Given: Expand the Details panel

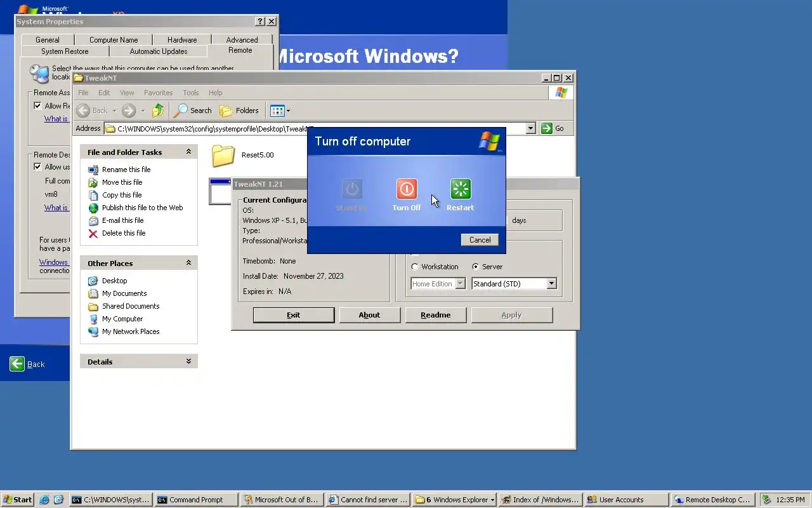Looking at the screenshot, I should pos(188,361).
